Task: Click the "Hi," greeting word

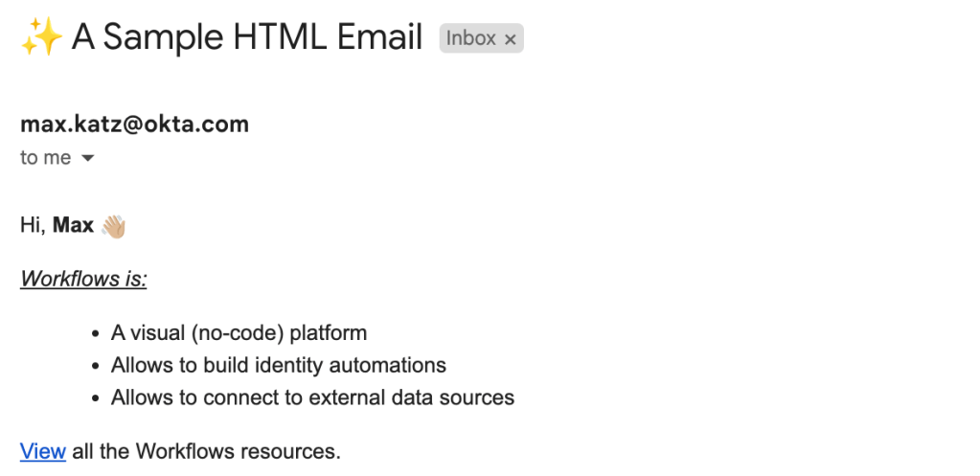Action: click(33, 226)
